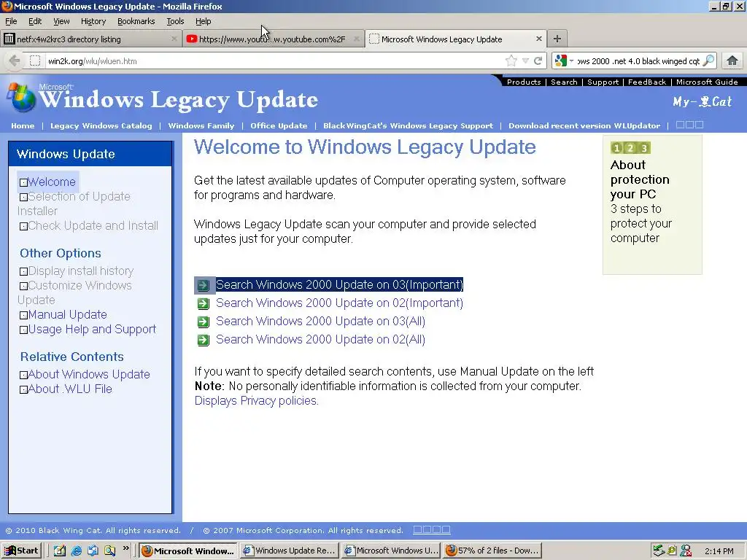
Task: Open Search Windows 2000 Update on 02(Important)
Action: [339, 303]
